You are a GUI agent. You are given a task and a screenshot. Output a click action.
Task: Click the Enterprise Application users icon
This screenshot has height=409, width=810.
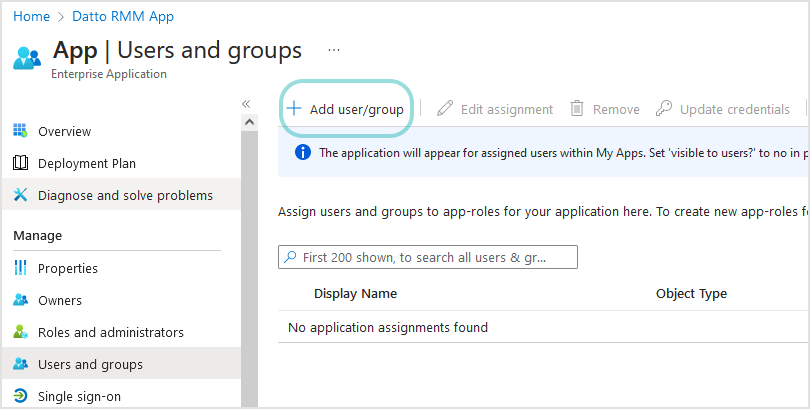coord(26,58)
